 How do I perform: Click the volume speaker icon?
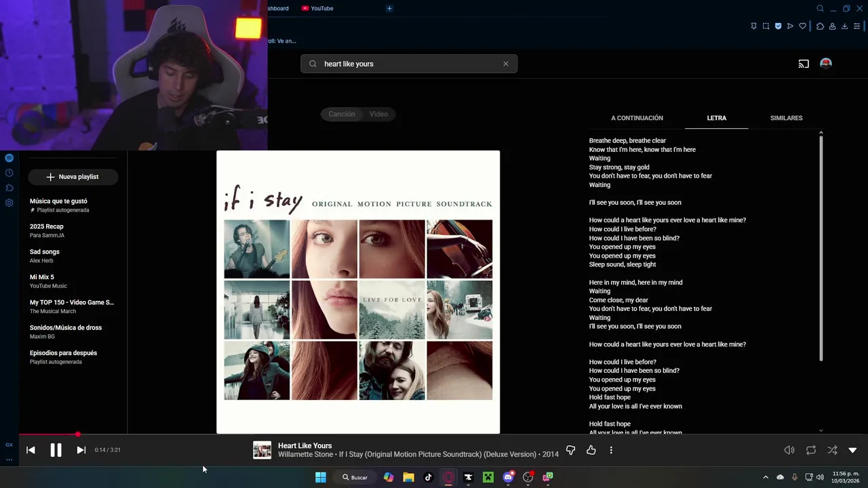tap(789, 450)
